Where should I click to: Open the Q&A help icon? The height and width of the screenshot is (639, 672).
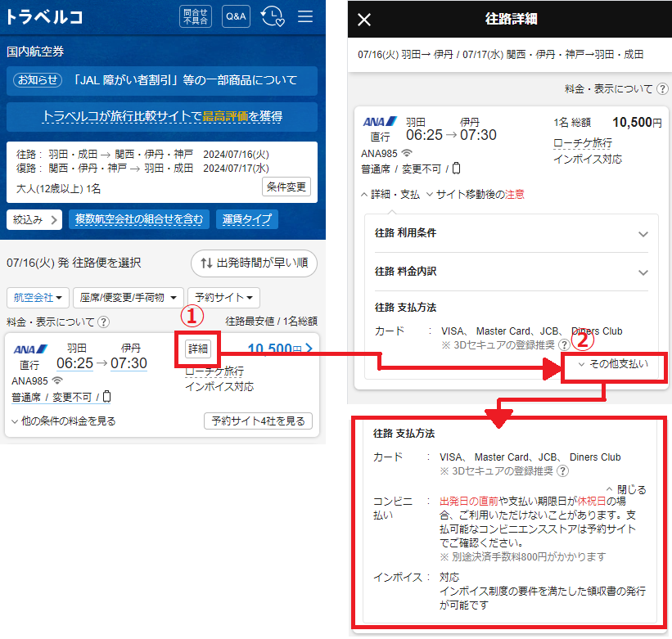click(x=236, y=16)
